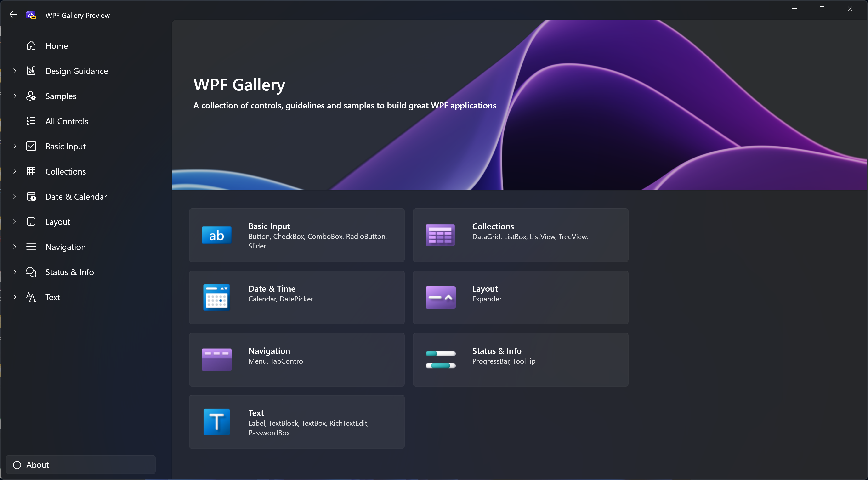Expand the Samples section chevron
The height and width of the screenshot is (480, 868).
tap(15, 96)
